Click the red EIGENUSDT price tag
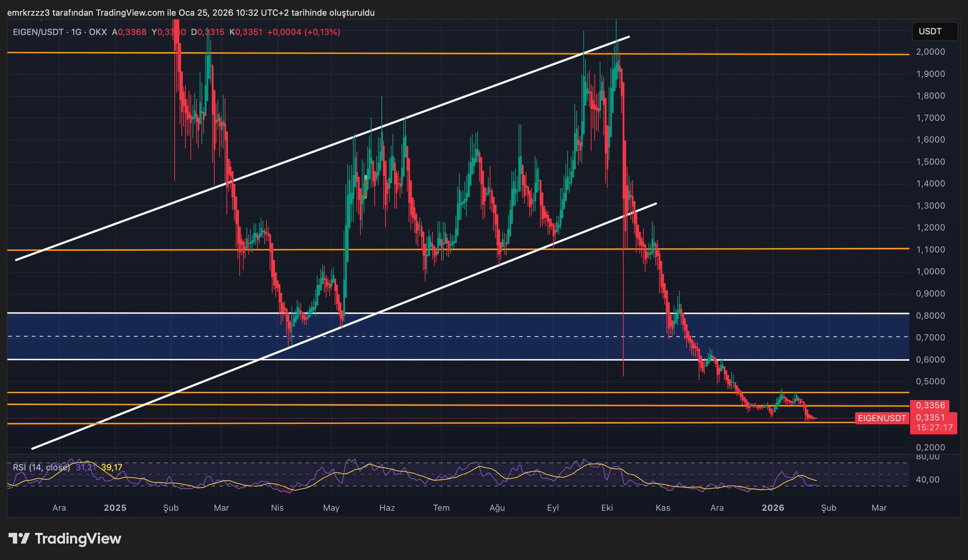The image size is (968, 560). (x=882, y=418)
